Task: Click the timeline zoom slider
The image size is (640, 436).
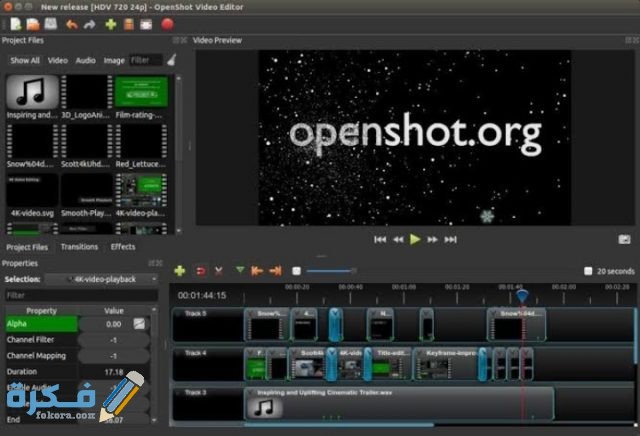Action: click(330, 270)
